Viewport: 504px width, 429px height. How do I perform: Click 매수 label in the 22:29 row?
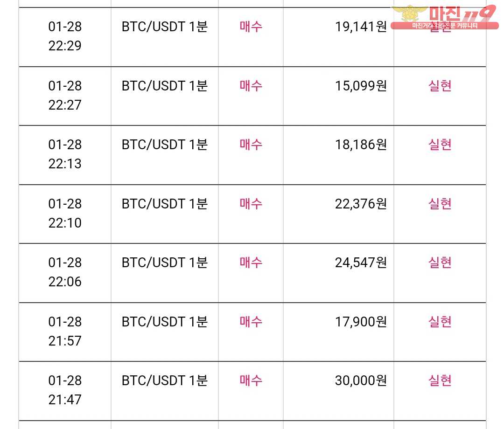pos(251,27)
